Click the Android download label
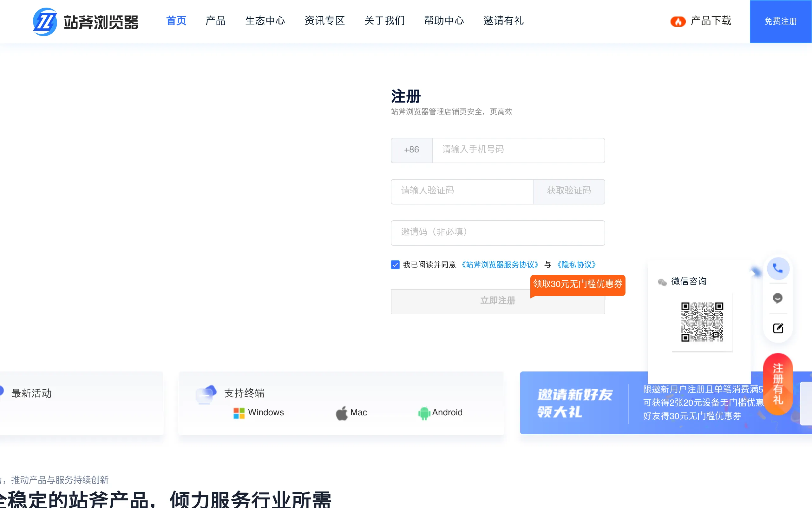The width and height of the screenshot is (812, 508). [447, 412]
